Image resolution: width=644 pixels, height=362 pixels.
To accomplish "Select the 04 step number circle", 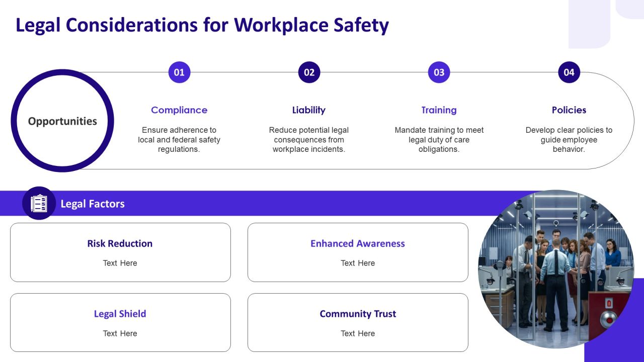I will coord(569,72).
